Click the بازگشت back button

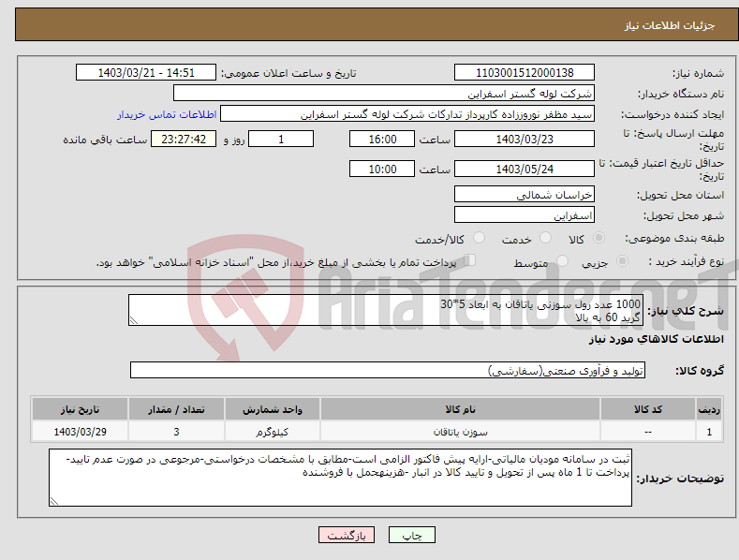tap(347, 536)
